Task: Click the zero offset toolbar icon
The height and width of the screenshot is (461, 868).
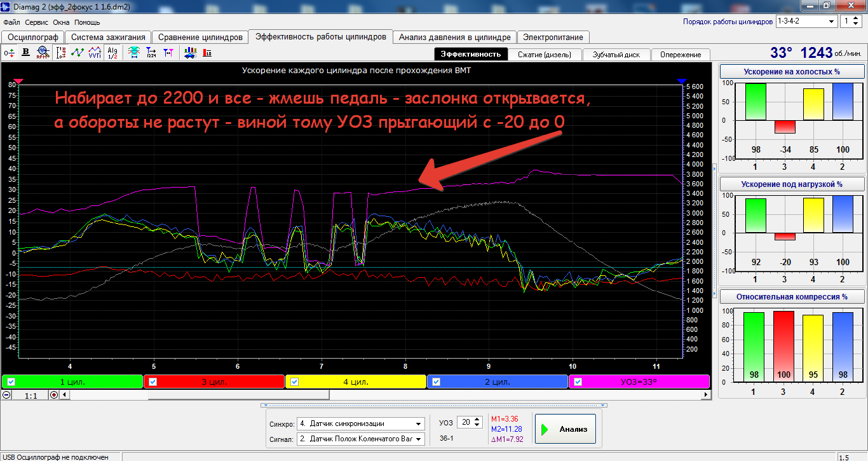Action: click(x=10, y=52)
